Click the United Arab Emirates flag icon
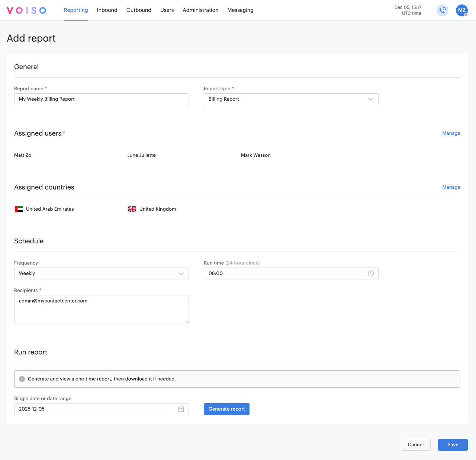 18,209
